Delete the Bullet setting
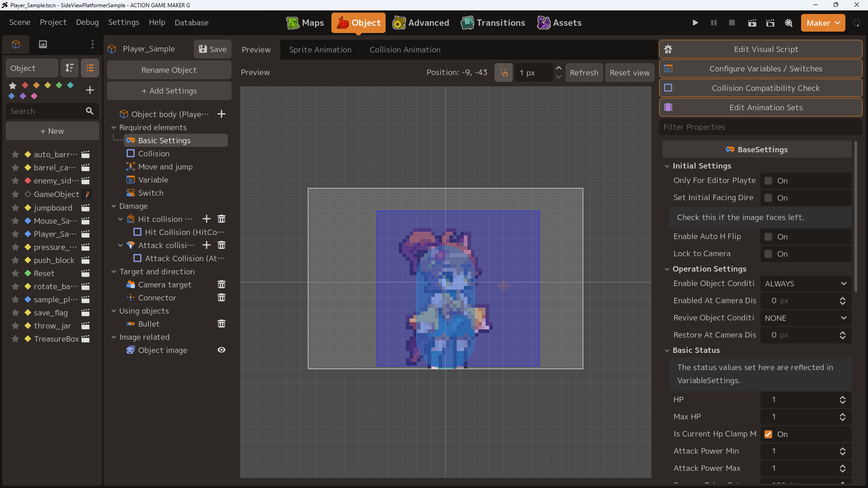Screen dimensions: 868x488 pyautogui.click(x=222, y=324)
